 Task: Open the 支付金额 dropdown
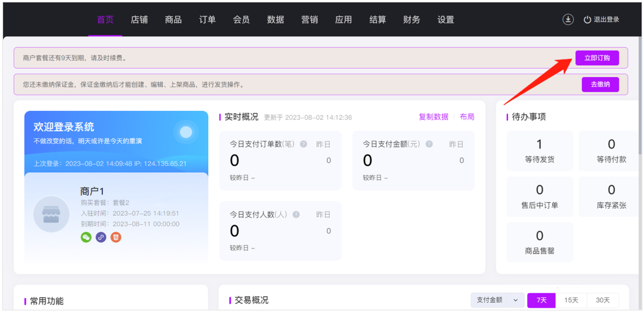click(x=497, y=300)
